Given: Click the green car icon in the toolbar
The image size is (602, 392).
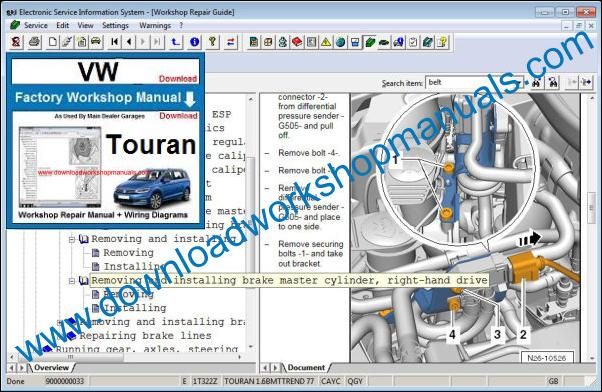Looking at the screenshot, I should point(384,41).
